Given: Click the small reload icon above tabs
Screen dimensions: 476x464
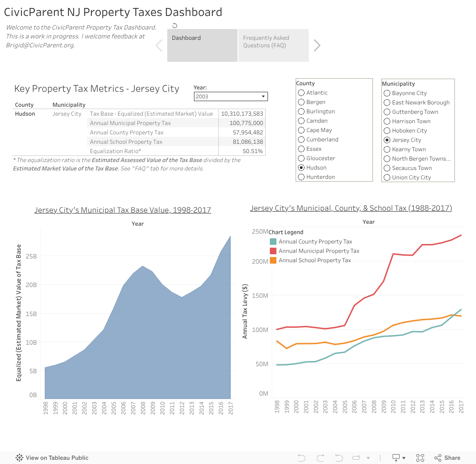Looking at the screenshot, I should (175, 26).
